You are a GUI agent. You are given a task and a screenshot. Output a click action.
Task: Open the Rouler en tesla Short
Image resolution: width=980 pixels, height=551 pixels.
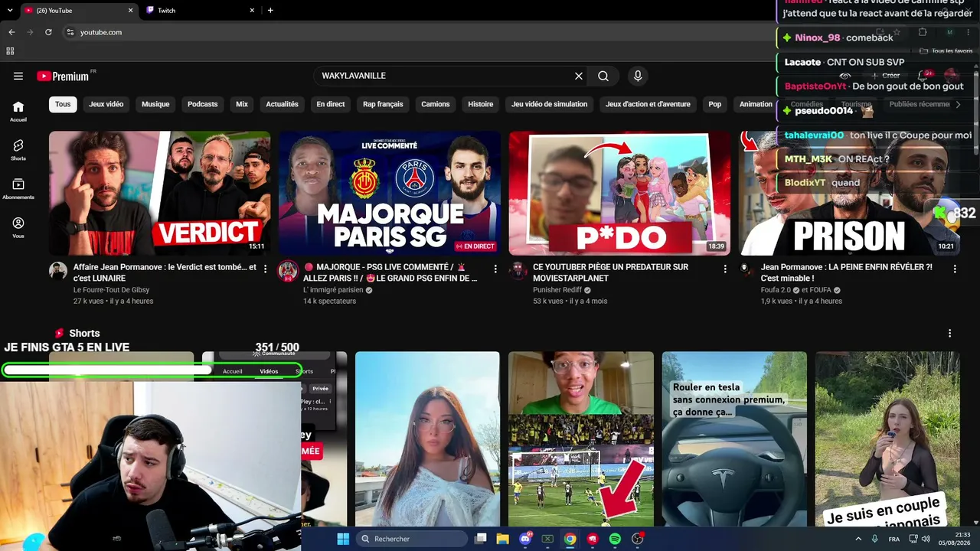[734, 439]
